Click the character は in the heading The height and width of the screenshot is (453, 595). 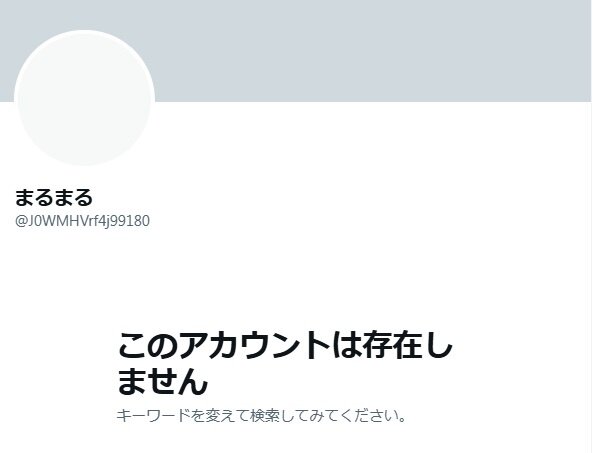click(x=347, y=345)
